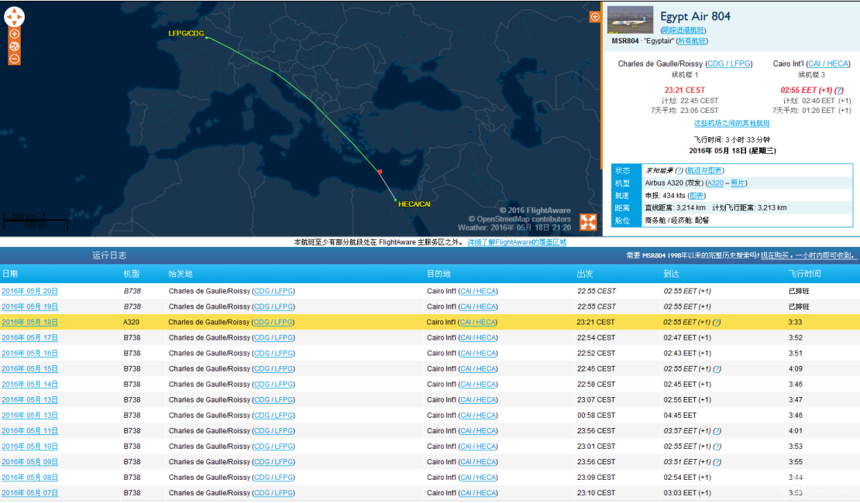Screen dimensions: 860x503
Task: Open the arrival question mark in the 05月 11日 row
Action: [x=717, y=431]
